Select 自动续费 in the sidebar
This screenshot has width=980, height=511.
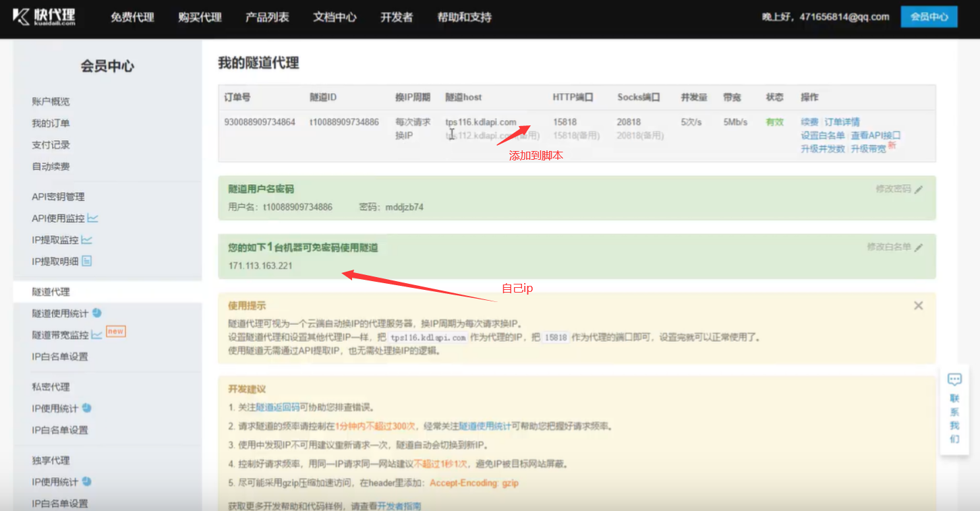(x=51, y=167)
